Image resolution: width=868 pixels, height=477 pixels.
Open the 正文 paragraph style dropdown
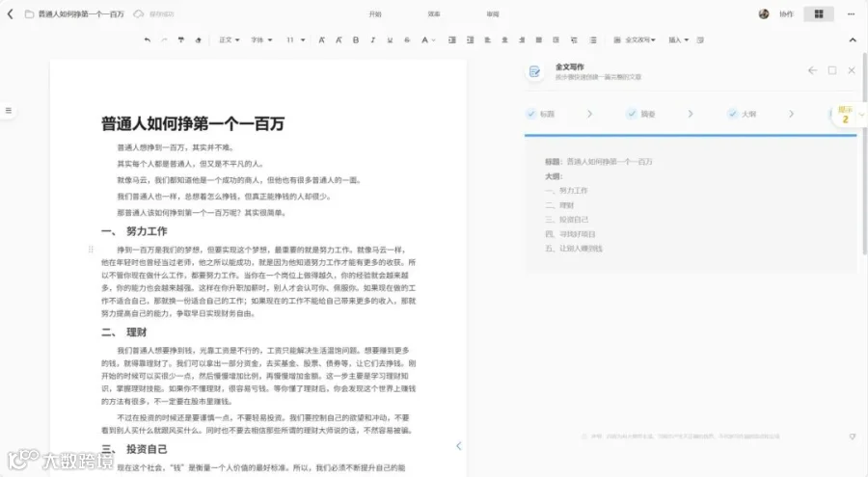pos(230,40)
